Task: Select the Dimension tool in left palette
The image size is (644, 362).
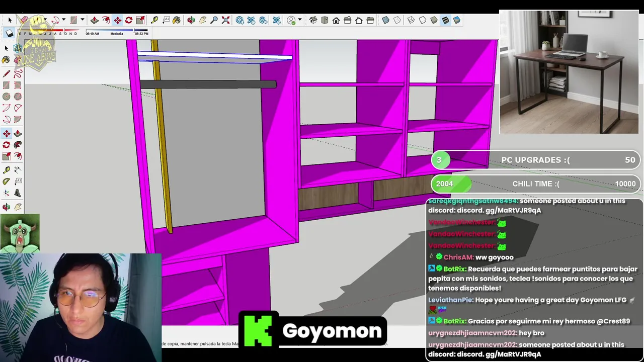Action: click(18, 169)
